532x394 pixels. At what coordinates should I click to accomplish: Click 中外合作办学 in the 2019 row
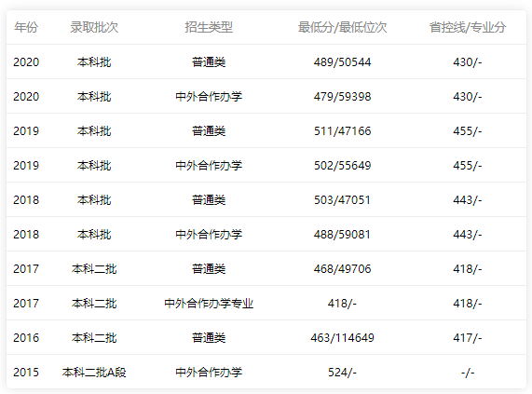pos(209,166)
